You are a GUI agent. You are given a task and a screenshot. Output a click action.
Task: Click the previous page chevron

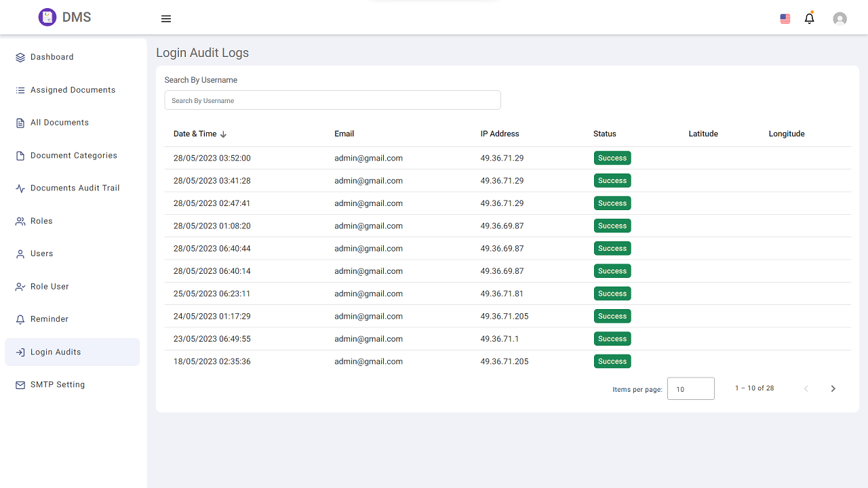(806, 388)
